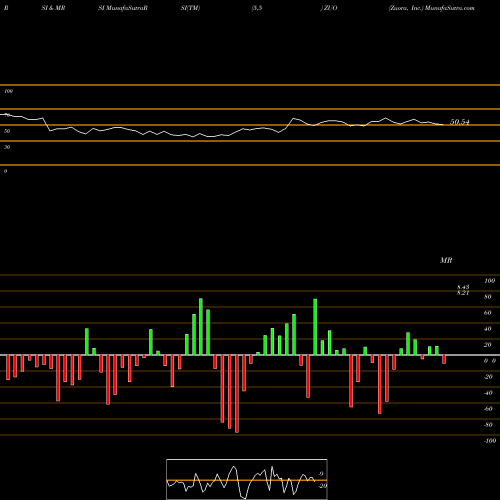This screenshot has width=500, height=500.
Task: Click the MR axis label -40
Action: coord(488,393)
